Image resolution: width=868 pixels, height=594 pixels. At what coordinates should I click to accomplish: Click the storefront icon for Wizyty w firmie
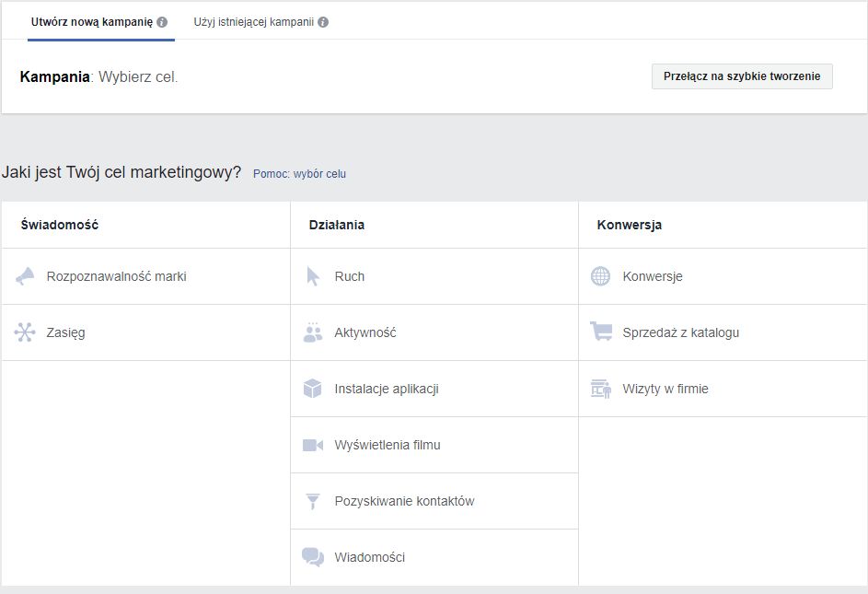pos(601,389)
